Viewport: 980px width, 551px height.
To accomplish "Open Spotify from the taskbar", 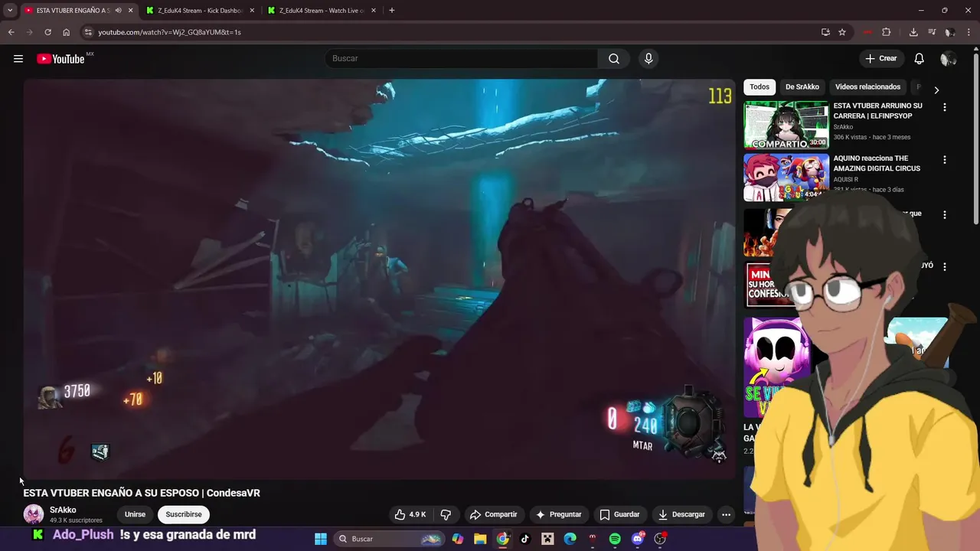I will pyautogui.click(x=615, y=539).
